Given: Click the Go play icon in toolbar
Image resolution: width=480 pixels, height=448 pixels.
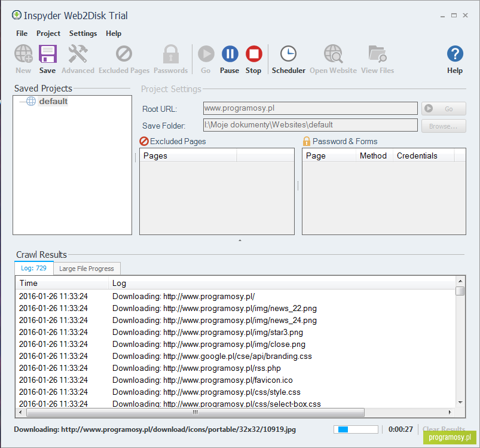Looking at the screenshot, I should tap(206, 54).
